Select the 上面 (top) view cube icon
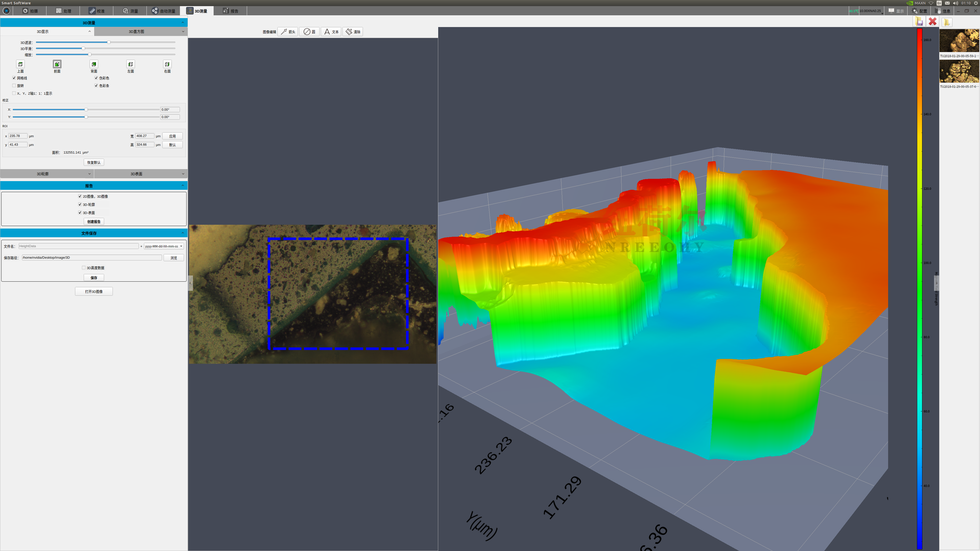The height and width of the screenshot is (551, 980). tap(20, 64)
